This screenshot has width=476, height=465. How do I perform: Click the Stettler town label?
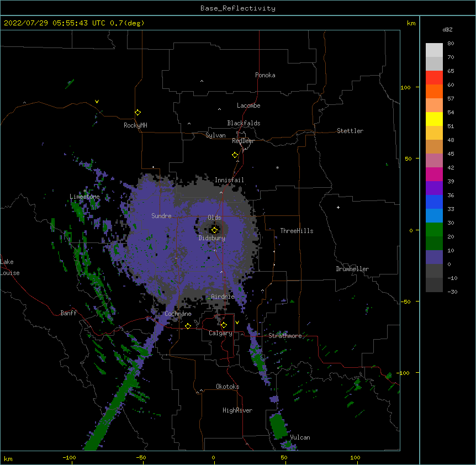pyautogui.click(x=350, y=131)
